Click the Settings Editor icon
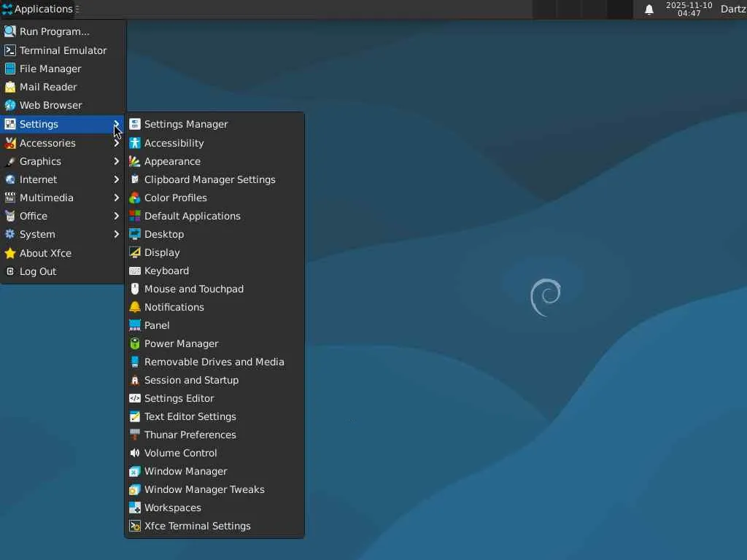 135,398
